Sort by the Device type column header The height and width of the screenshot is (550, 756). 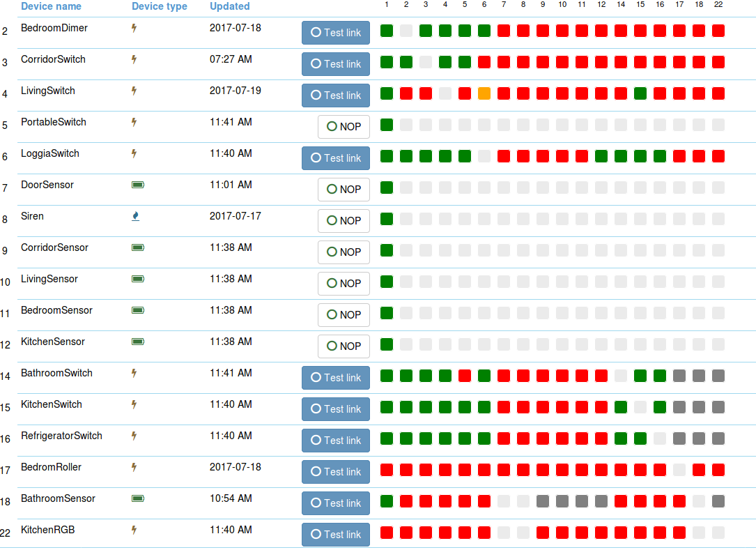click(159, 6)
